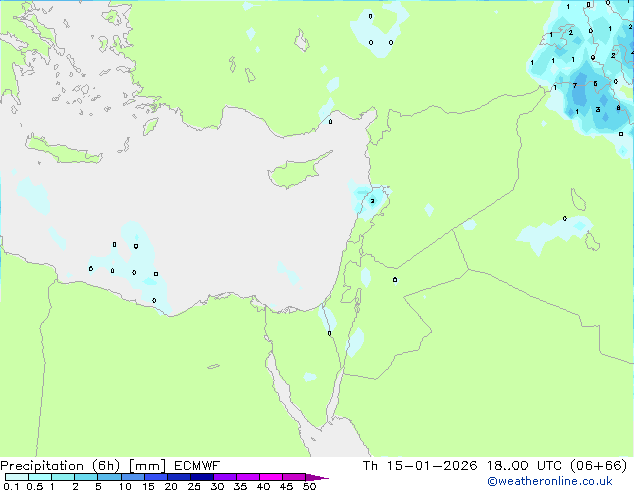
Task: Select the legend swatch between 2 and 5
Action: 86,477
